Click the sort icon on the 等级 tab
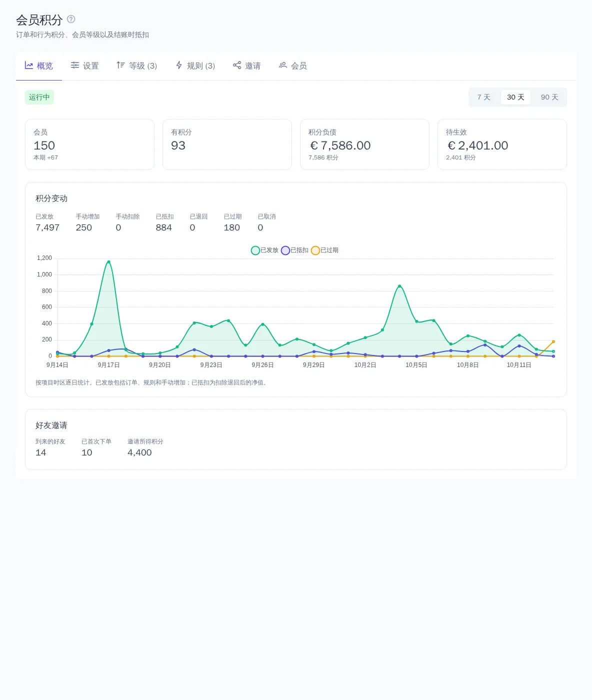 point(121,65)
